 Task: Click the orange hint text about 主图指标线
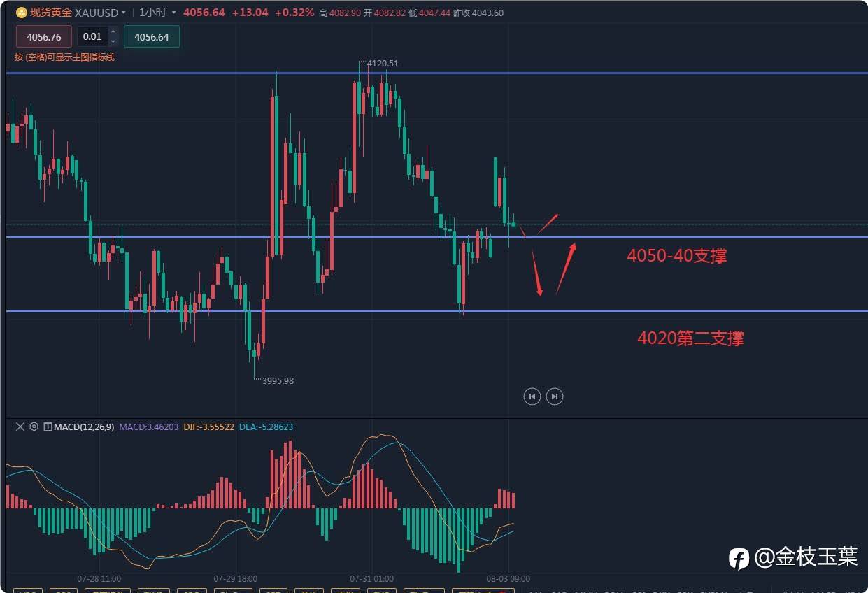[64, 57]
